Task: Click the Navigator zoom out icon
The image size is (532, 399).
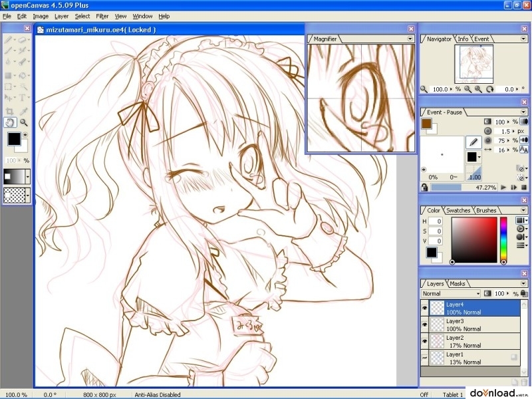Action: point(468,89)
